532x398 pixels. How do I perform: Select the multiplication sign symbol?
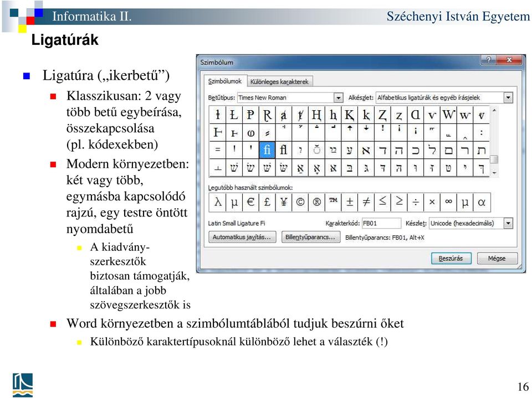tap(432, 202)
